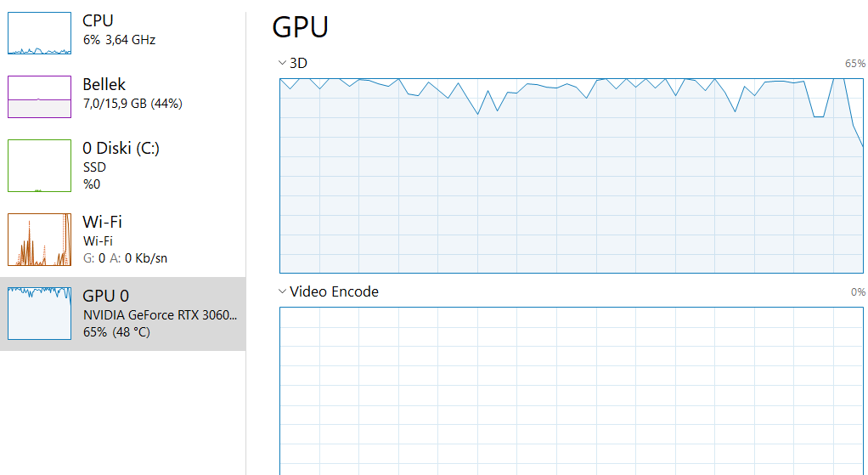Click inside the 3D usage graph
The image size is (868, 475).
click(x=571, y=178)
